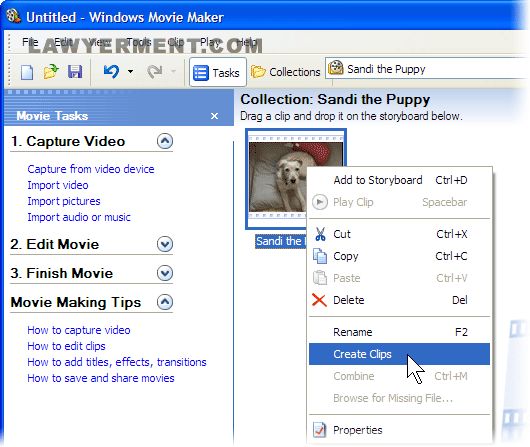This screenshot has width=530, height=447.
Task: Open the File menu
Action: point(30,42)
